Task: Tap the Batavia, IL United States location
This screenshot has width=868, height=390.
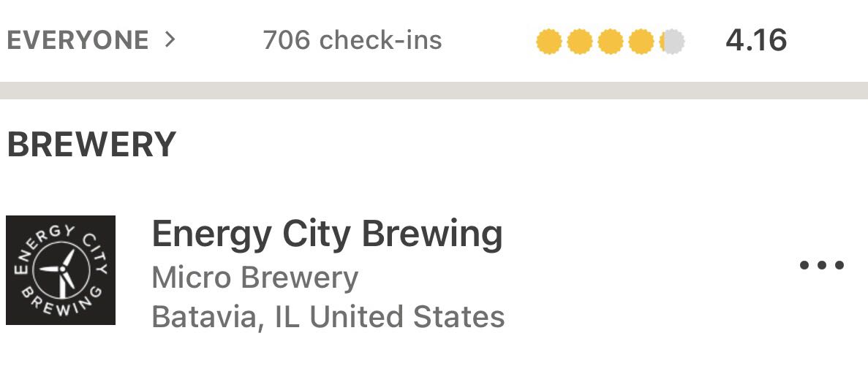Action: [328, 317]
